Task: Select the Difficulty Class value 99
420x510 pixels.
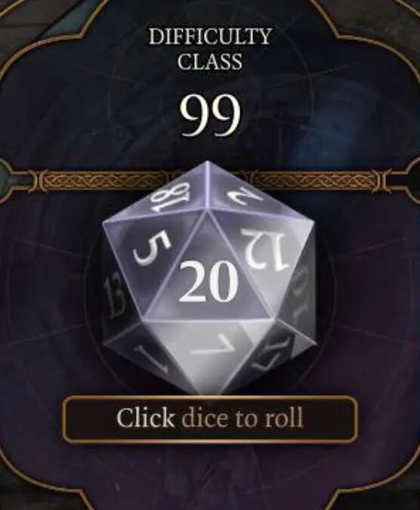Action: coord(210,115)
